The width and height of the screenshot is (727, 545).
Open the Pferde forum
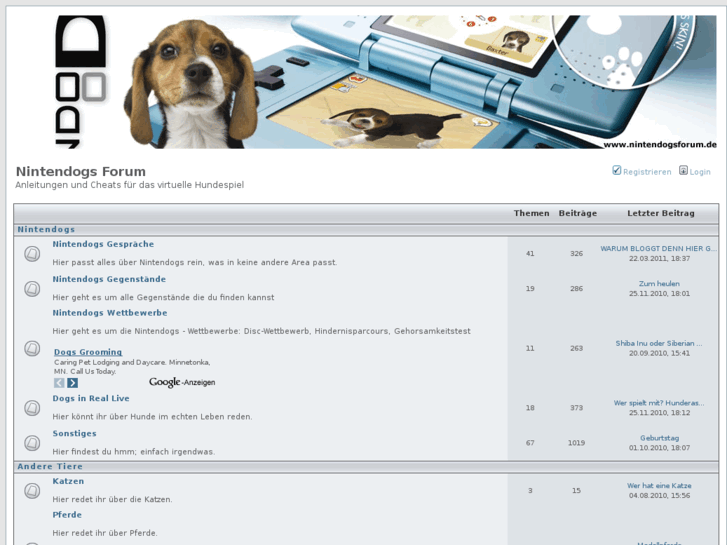pyautogui.click(x=67, y=515)
